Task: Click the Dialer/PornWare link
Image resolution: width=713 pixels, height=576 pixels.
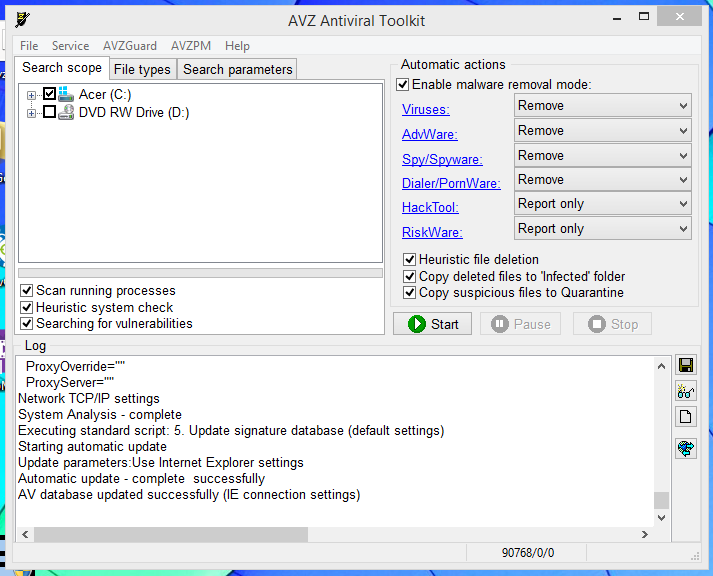Action: 451,183
